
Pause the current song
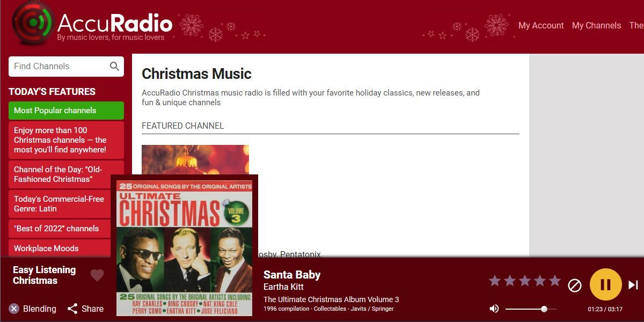click(606, 284)
